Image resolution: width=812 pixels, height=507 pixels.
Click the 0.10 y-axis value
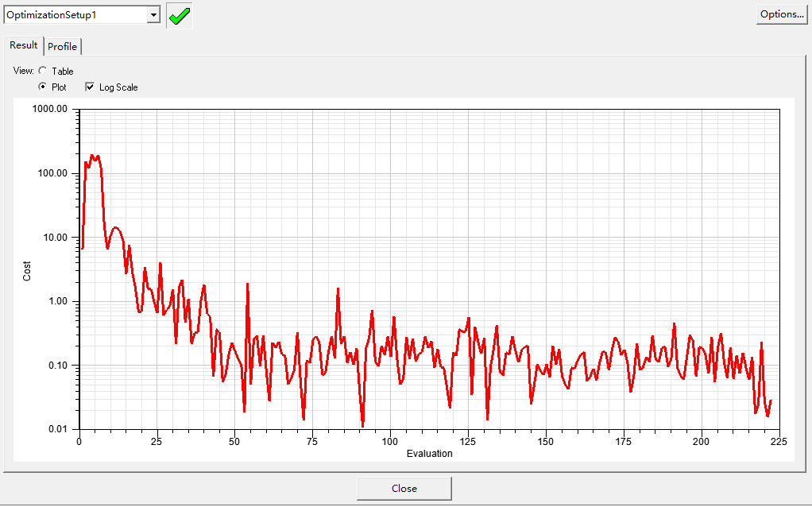click(x=57, y=365)
